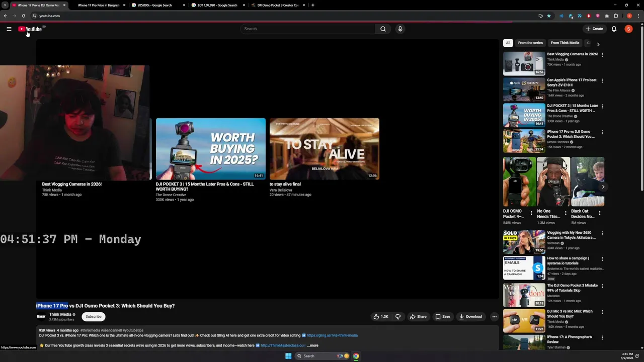This screenshot has height=362, width=644.
Task: Start voice search with microphone icon
Action: click(400, 29)
